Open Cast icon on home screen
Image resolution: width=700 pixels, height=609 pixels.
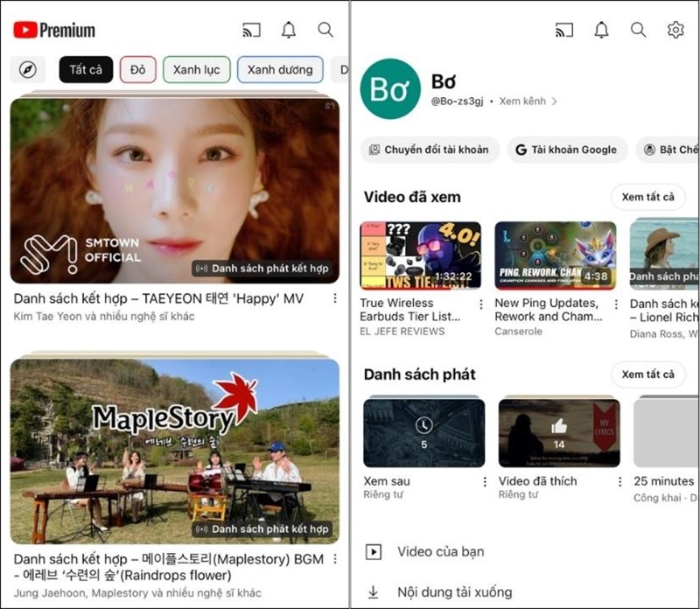tap(251, 30)
